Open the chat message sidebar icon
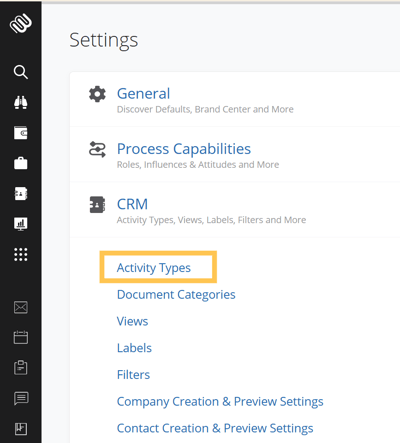This screenshot has width=400, height=443. [x=21, y=398]
